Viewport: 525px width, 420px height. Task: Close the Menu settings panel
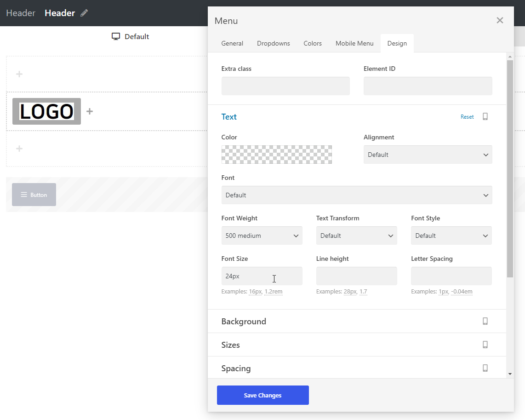point(500,20)
